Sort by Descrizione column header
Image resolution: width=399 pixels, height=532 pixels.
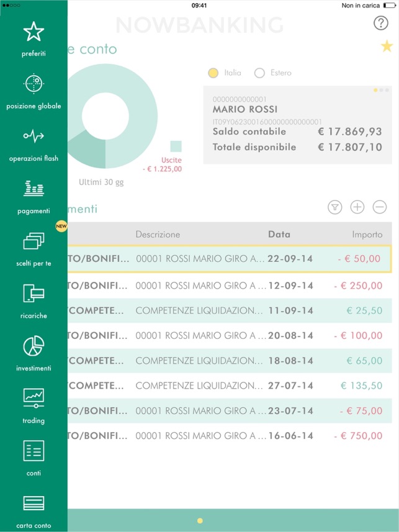(x=158, y=235)
